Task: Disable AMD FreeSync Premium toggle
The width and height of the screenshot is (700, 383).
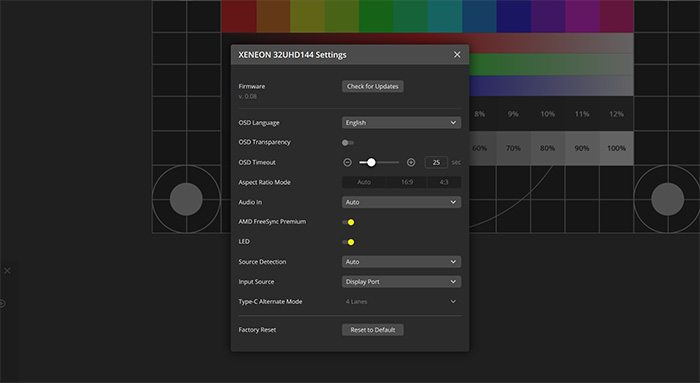Action: click(x=348, y=222)
